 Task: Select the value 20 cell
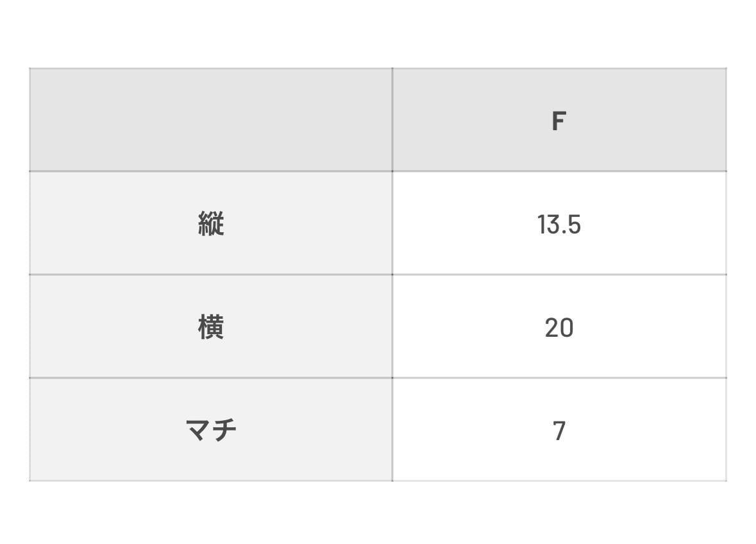click(559, 327)
